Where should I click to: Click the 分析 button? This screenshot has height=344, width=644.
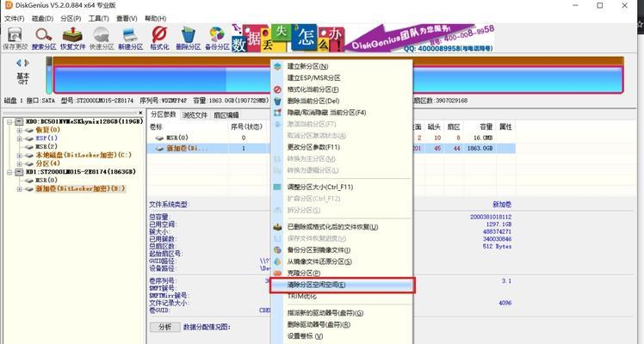click(164, 327)
